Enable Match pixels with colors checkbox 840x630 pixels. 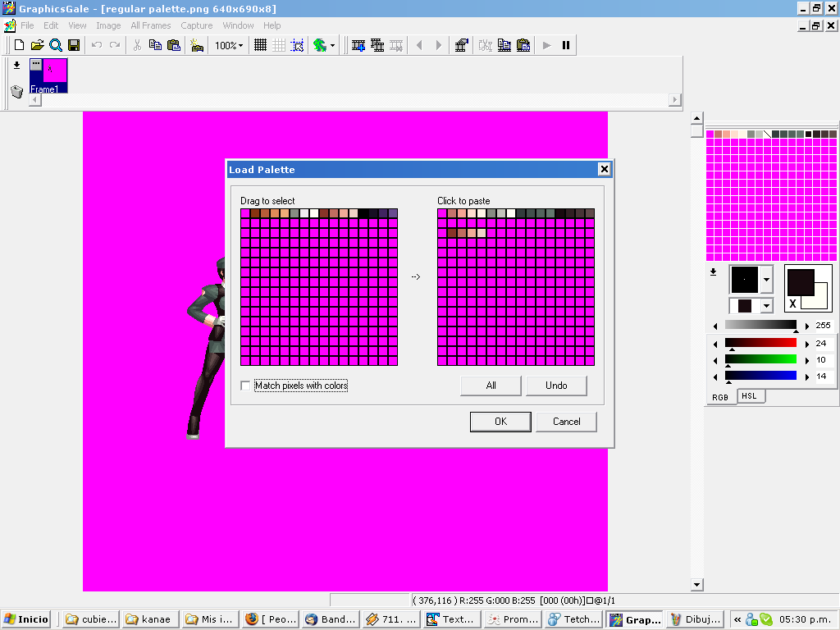click(x=246, y=386)
